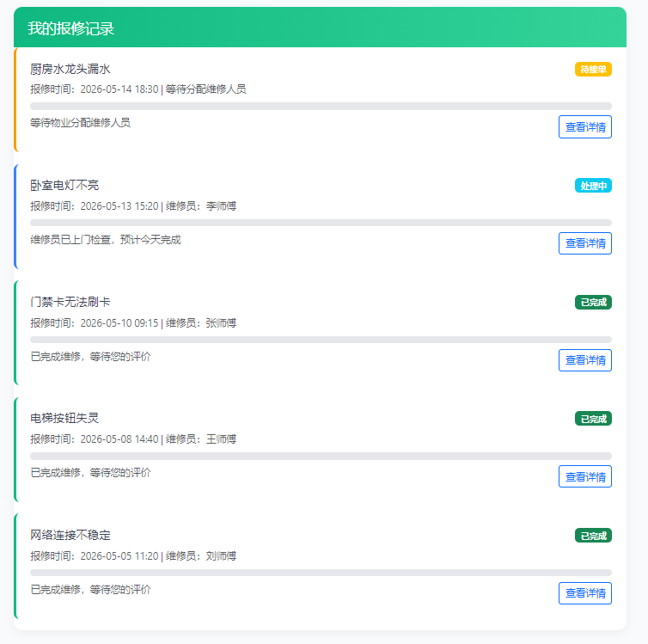View details for 网络连接不稳定
The image size is (648, 644).
[x=584, y=593]
